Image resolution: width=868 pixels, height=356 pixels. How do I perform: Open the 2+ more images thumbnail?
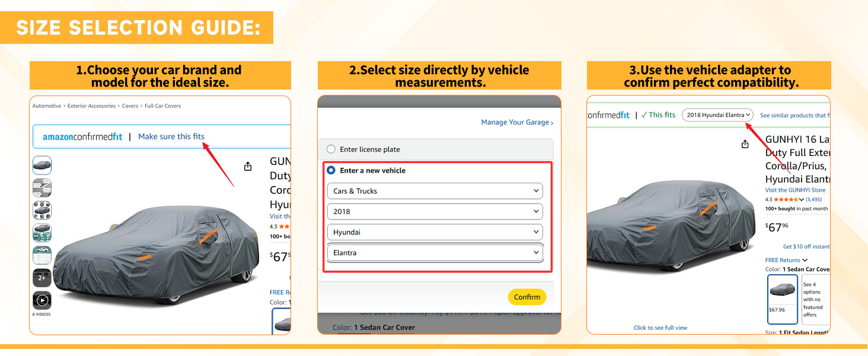point(42,278)
